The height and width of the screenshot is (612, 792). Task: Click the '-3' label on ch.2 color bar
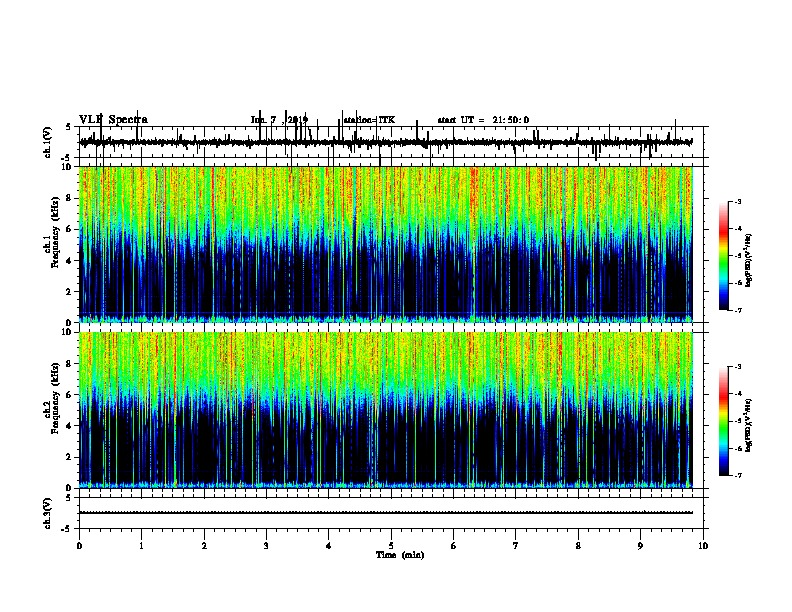coord(737,367)
